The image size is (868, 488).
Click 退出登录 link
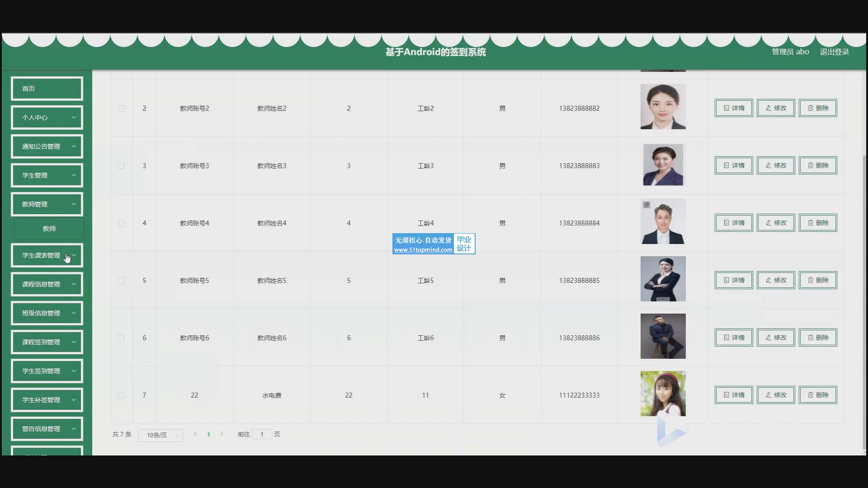coord(835,52)
